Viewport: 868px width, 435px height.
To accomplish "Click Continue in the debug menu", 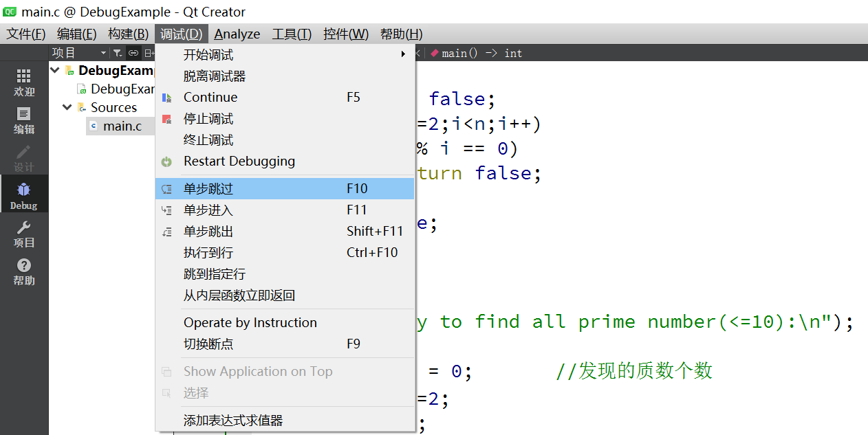I will [210, 98].
